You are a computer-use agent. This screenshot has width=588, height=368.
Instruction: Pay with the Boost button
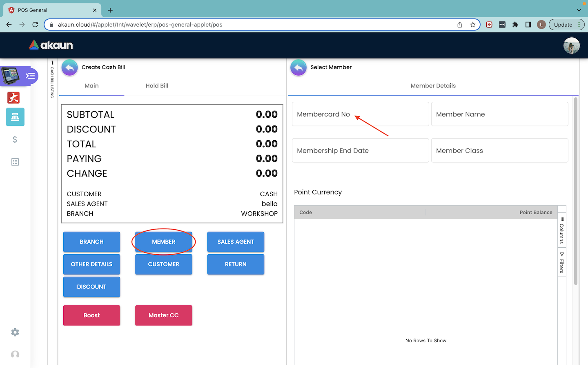(x=91, y=316)
